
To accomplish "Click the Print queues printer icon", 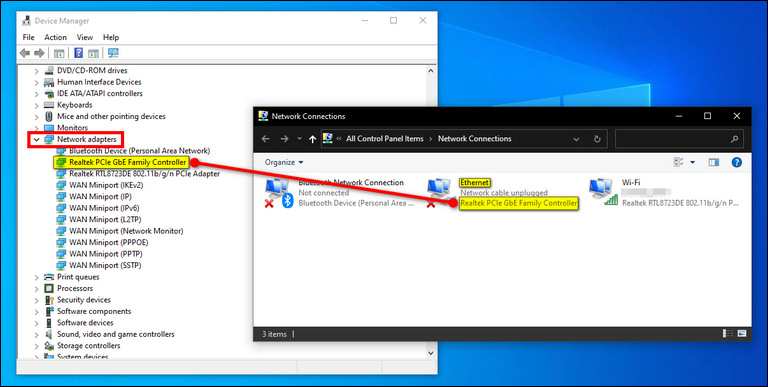I will click(x=49, y=277).
